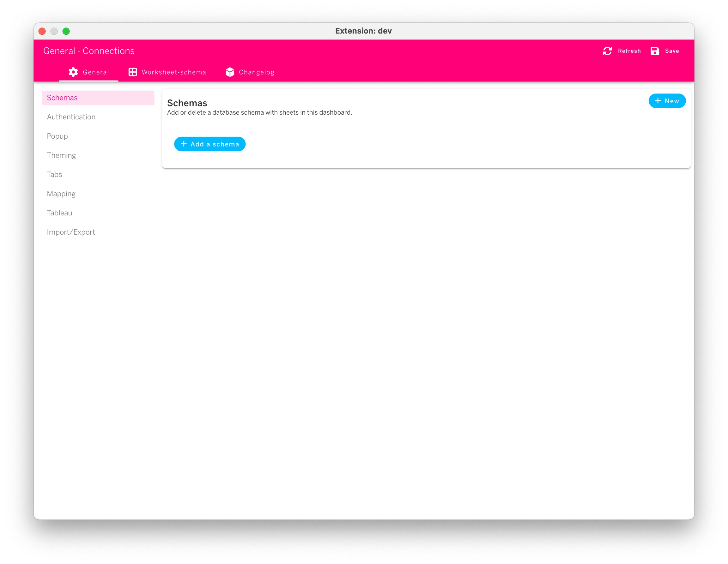Click the Save floppy disk icon
The image size is (728, 564).
tap(655, 51)
